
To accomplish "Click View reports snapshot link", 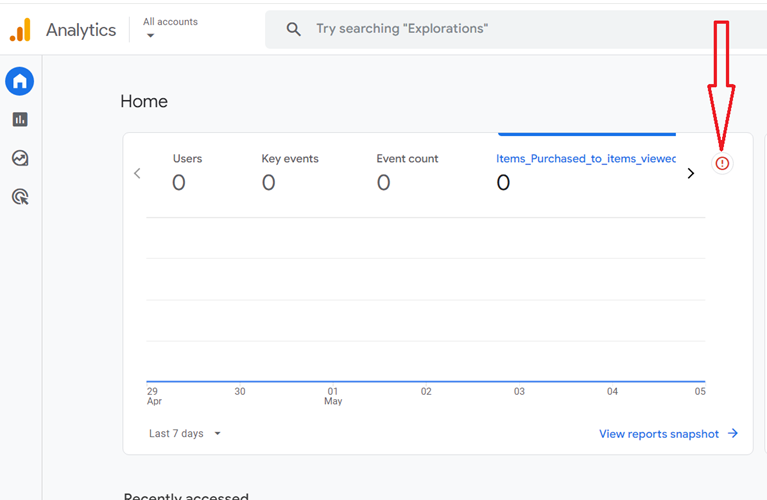I will click(x=659, y=434).
